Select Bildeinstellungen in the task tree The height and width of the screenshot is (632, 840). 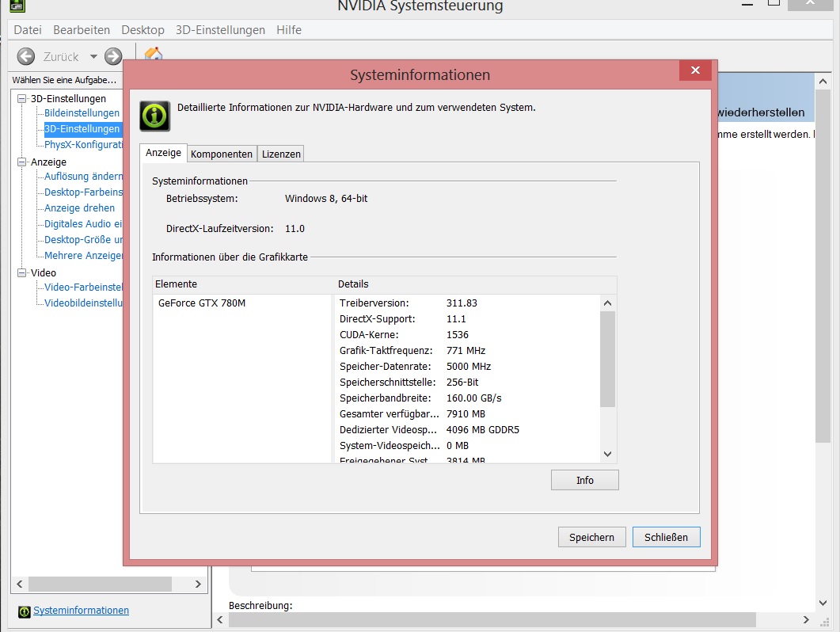point(82,113)
